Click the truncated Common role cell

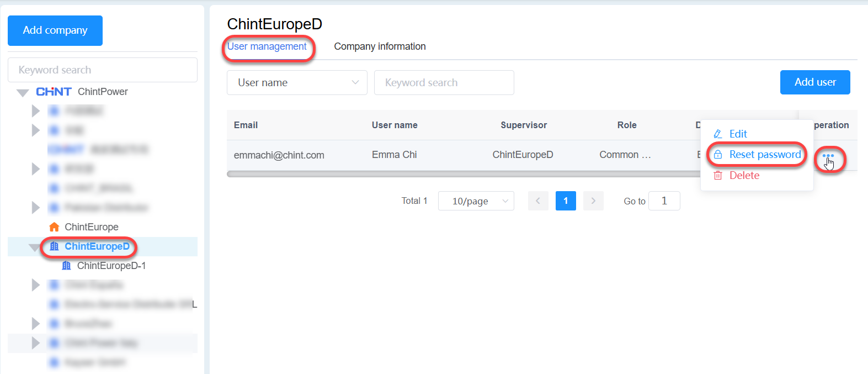(x=625, y=155)
